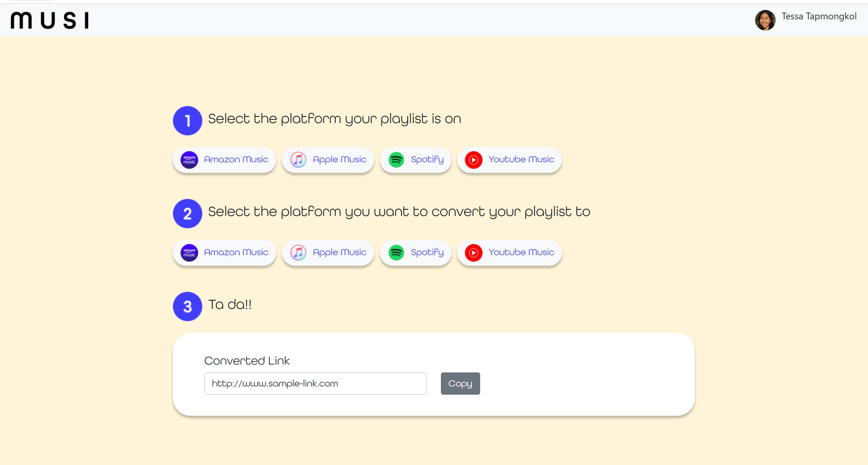
Task: Click Spotify logo in destination platform row
Action: (x=396, y=253)
